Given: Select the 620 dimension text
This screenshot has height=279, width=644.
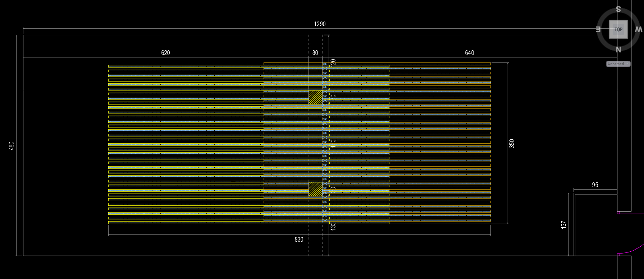Looking at the screenshot, I should pos(165,53).
